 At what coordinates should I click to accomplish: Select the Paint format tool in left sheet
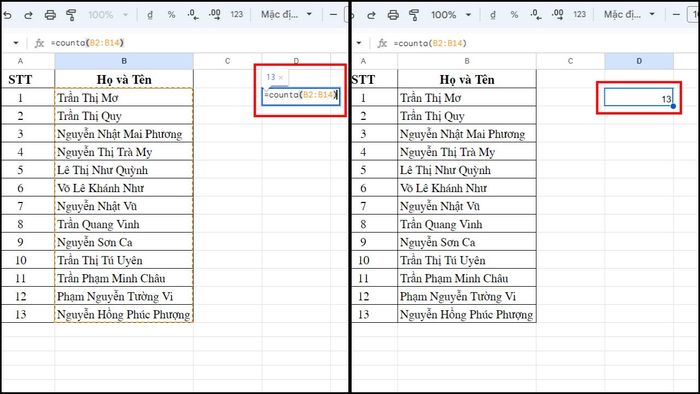tap(71, 15)
